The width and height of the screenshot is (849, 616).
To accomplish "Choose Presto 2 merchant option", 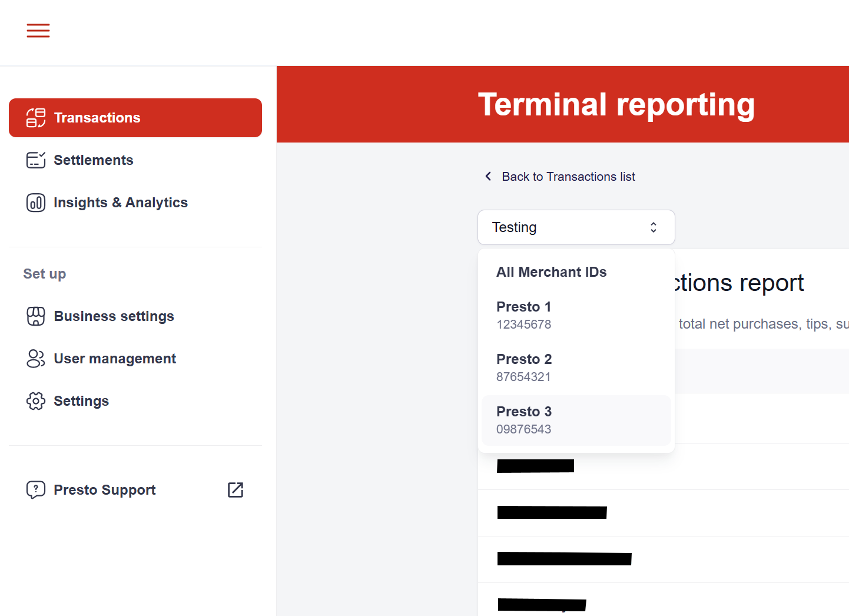I will click(576, 368).
